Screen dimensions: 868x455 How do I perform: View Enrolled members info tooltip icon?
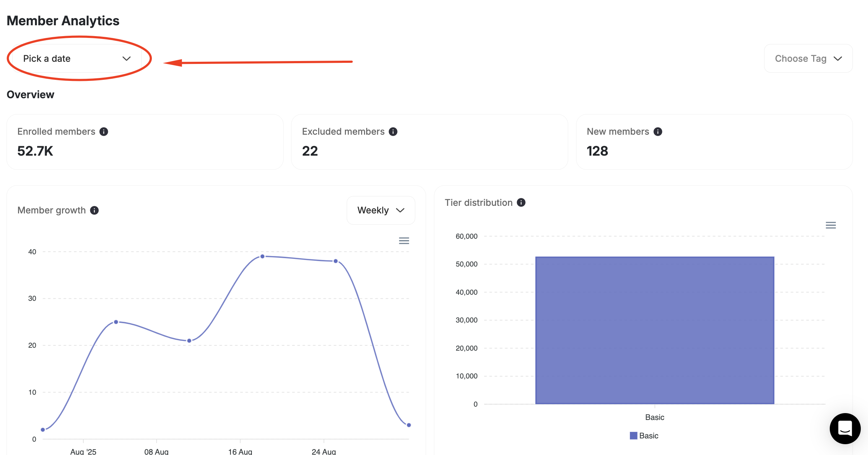105,132
